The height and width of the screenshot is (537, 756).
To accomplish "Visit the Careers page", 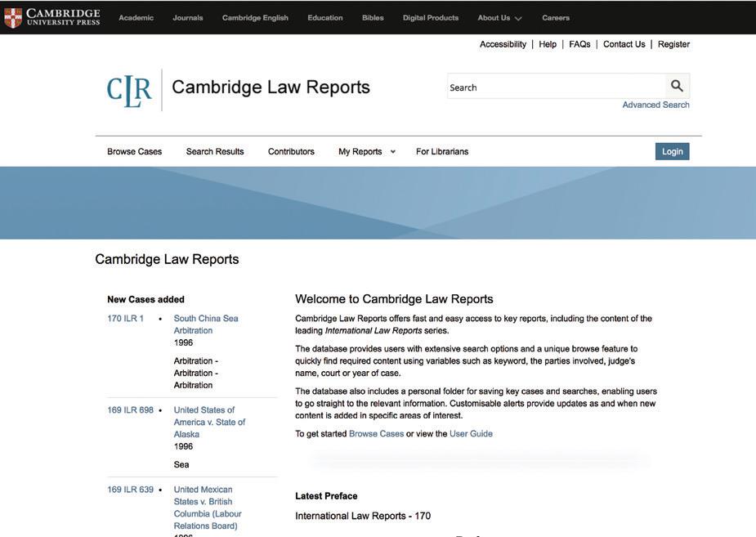I will [x=556, y=18].
